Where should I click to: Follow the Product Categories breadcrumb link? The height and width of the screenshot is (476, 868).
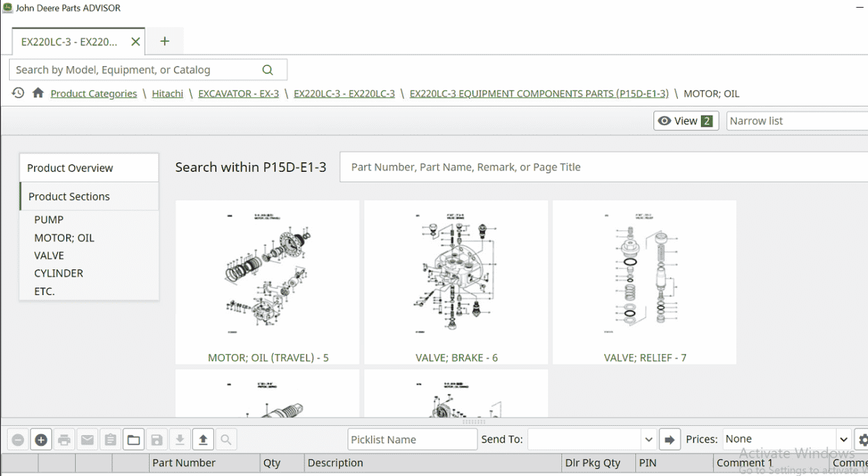[94, 94]
